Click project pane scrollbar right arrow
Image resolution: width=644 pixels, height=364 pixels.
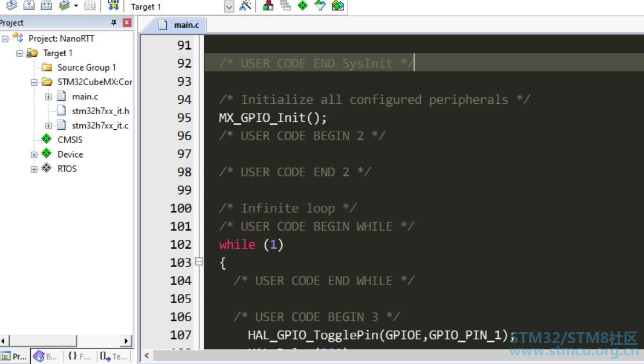126,341
